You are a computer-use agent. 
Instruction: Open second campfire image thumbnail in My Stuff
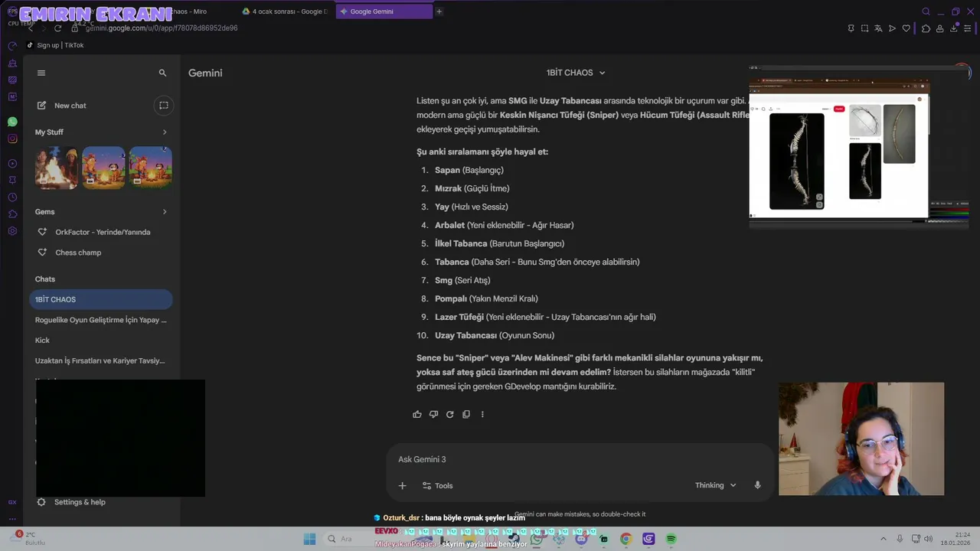tap(103, 168)
